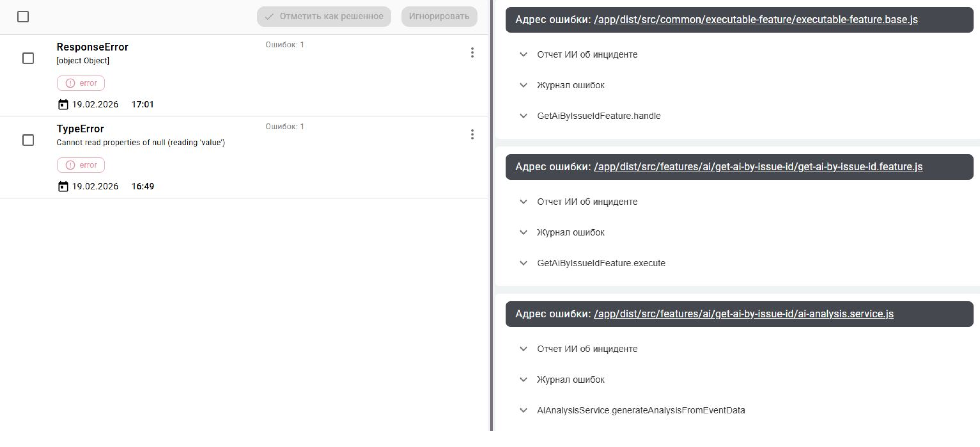Check the TypeError issue checkbox
The width and height of the screenshot is (980, 447).
pos(28,140)
